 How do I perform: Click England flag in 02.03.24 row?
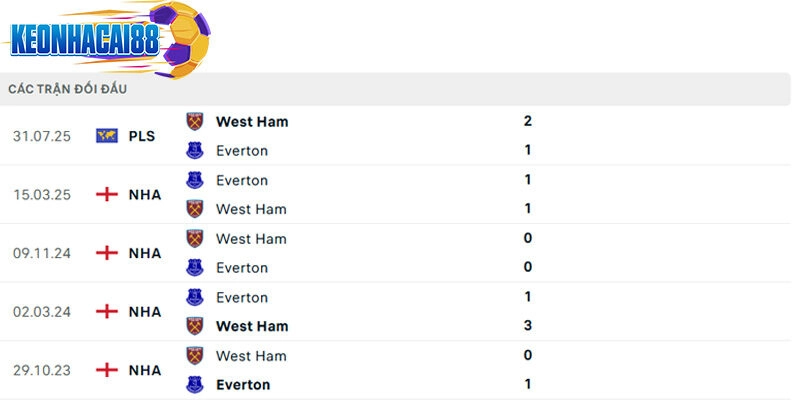[107, 312]
